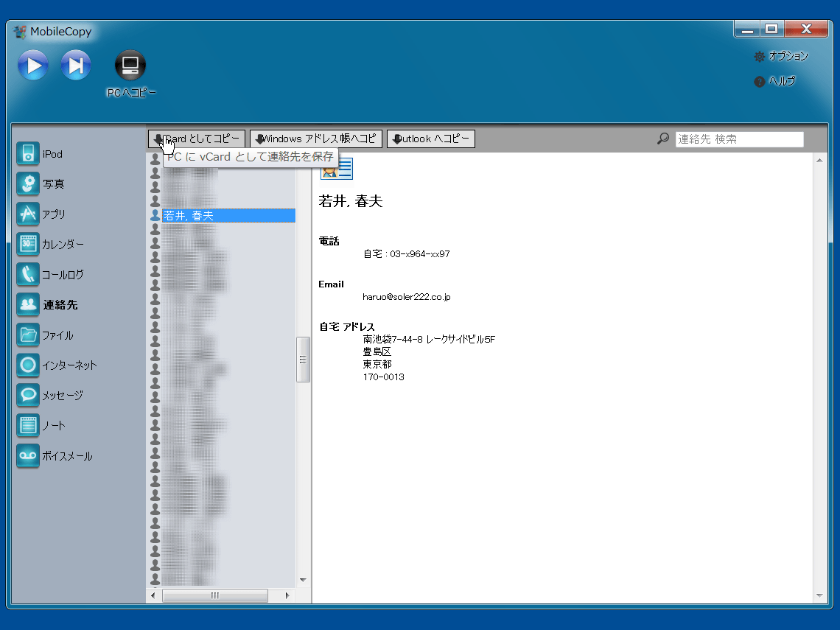
Task: Open the 写真 photos category icon
Action: point(28,183)
